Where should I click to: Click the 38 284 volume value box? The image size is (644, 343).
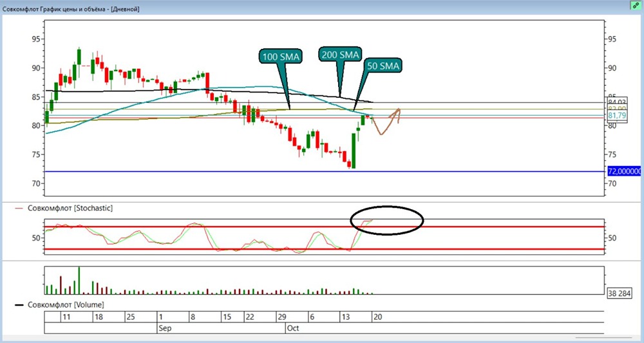(x=620, y=293)
